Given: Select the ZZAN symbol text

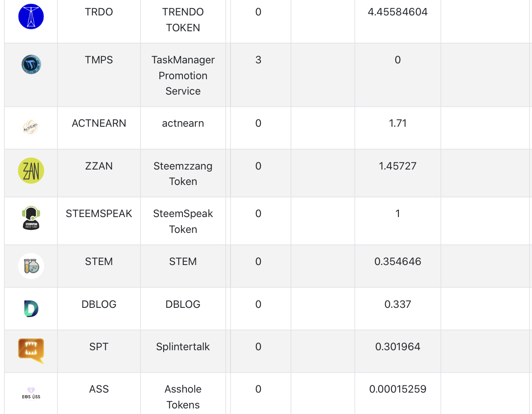Looking at the screenshot, I should pos(99,166).
